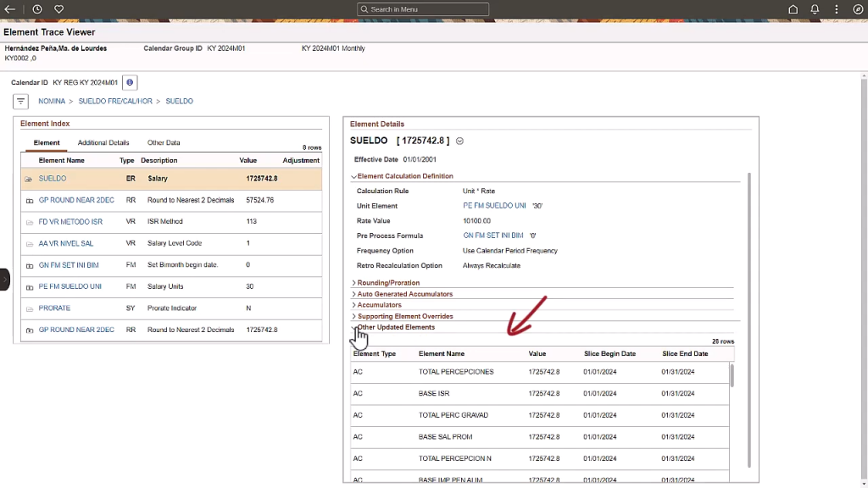The width and height of the screenshot is (868, 488).
Task: Click the Search in Menu field
Action: [x=423, y=8]
